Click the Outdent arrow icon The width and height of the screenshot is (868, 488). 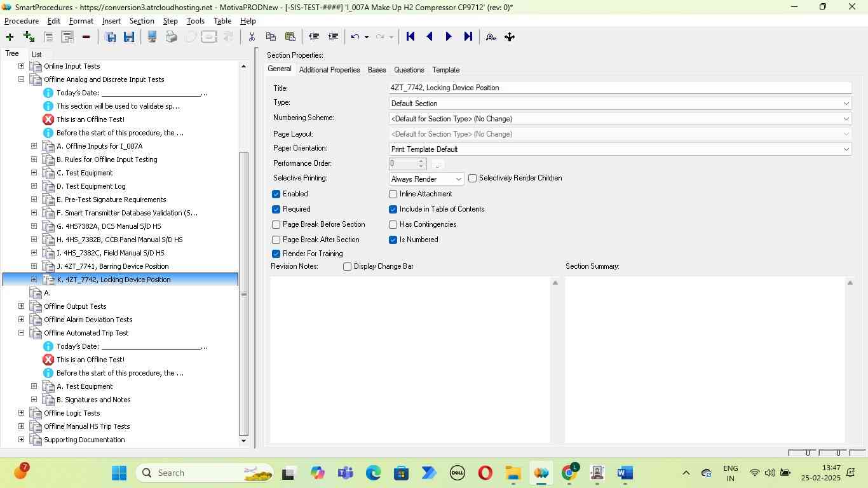[313, 37]
